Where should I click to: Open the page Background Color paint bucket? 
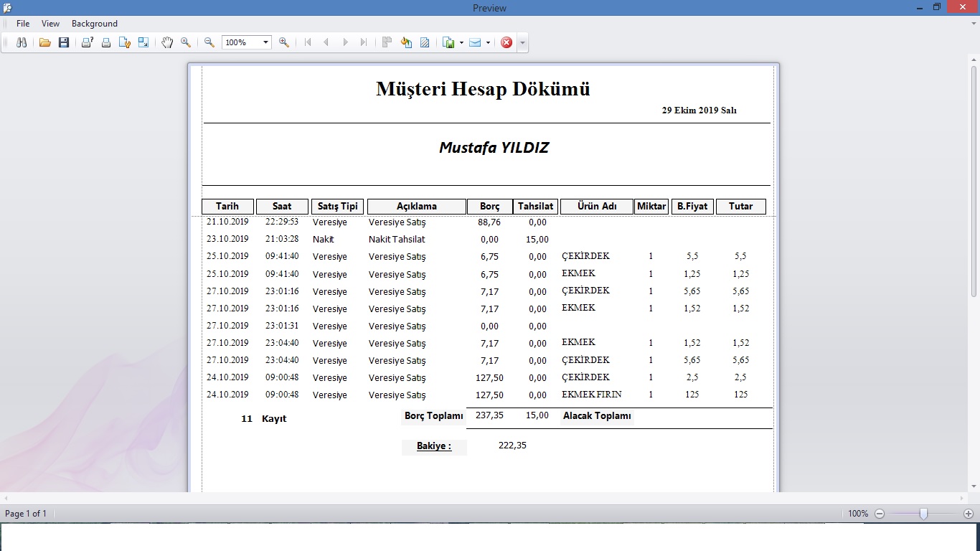[406, 42]
